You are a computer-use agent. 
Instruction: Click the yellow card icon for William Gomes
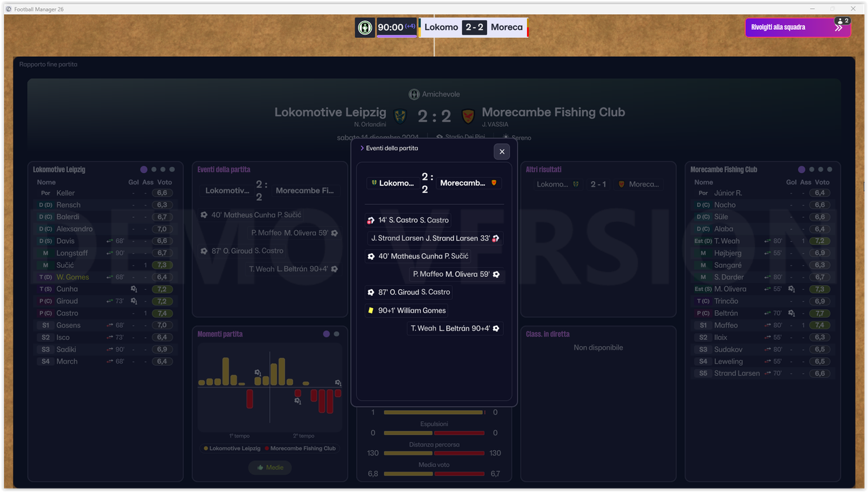371,311
